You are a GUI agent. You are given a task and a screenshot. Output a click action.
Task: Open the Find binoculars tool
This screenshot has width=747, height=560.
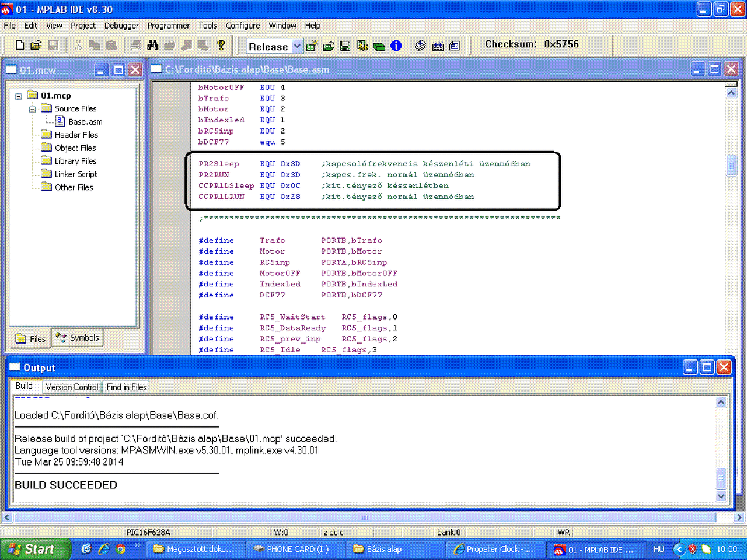click(153, 45)
